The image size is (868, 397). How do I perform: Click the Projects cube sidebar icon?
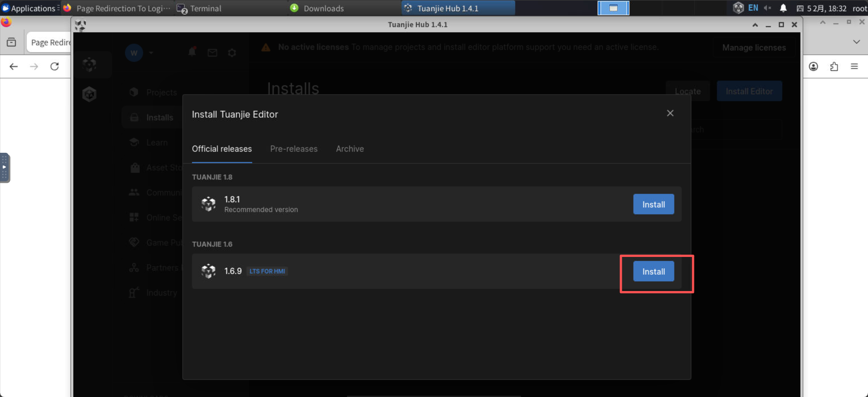pyautogui.click(x=134, y=92)
